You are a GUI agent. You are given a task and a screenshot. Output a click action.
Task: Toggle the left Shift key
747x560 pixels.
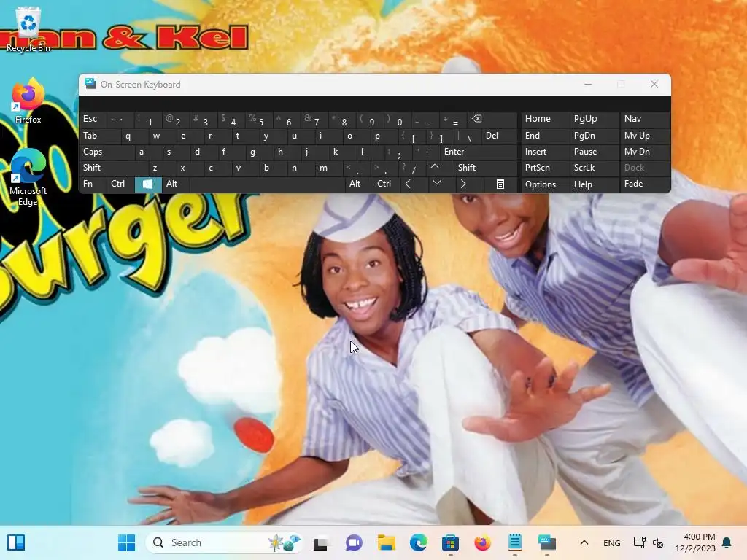coord(113,168)
